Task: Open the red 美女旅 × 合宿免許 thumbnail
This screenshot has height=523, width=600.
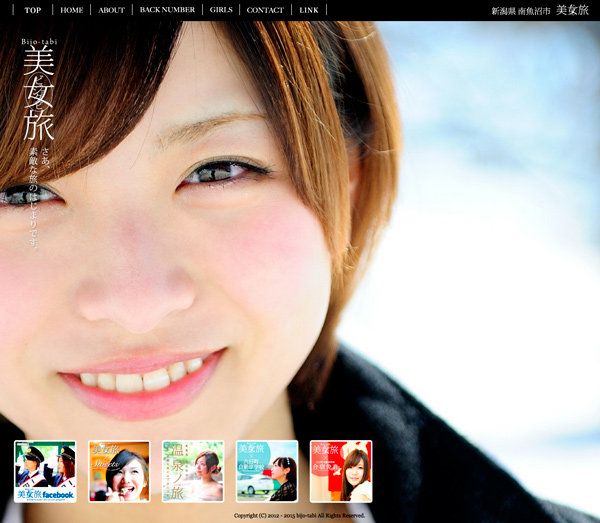Action: pyautogui.click(x=341, y=471)
